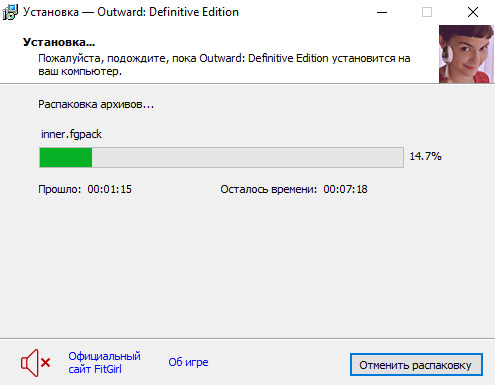The height and width of the screenshot is (385, 495).
Task: Toggle the installer music speaker icon
Action: pos(35,363)
